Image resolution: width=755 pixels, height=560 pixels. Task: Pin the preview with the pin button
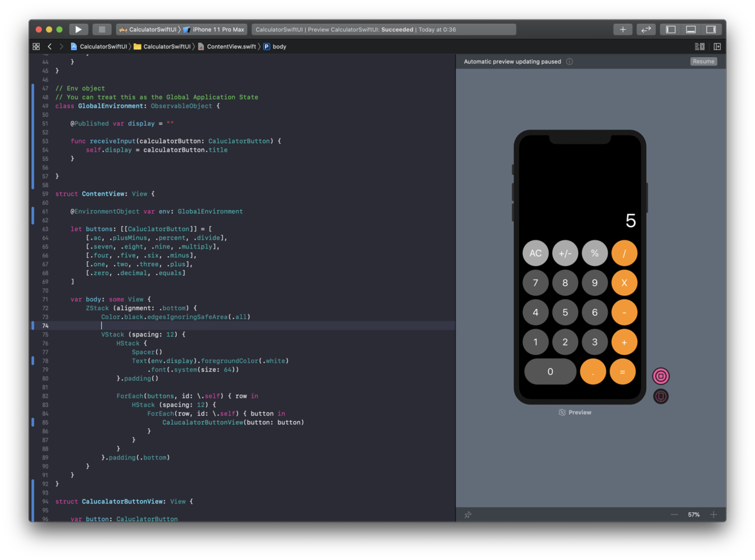click(467, 515)
